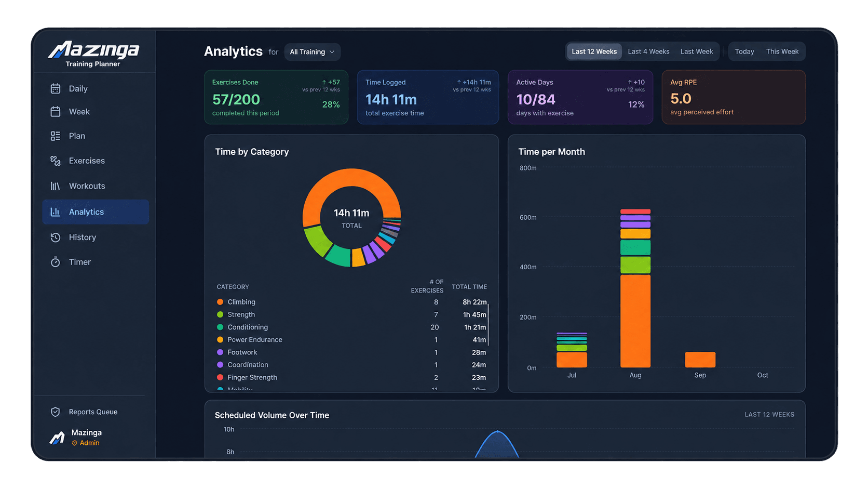Click the Workouts library icon
This screenshot has height=489, width=868.
coord(56,186)
